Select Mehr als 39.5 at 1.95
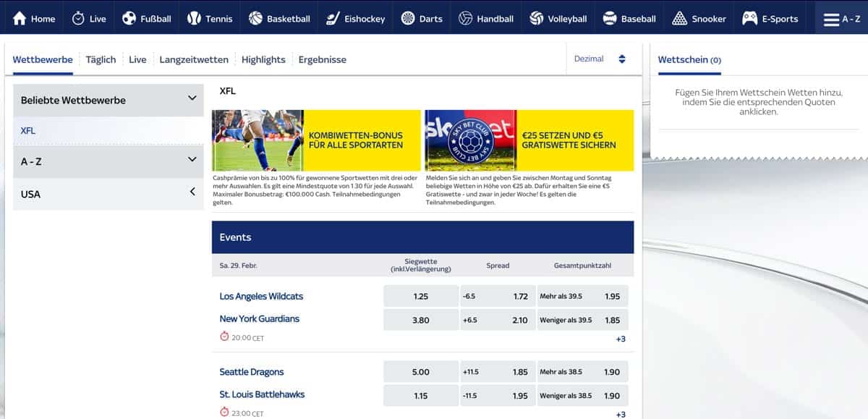 582,296
